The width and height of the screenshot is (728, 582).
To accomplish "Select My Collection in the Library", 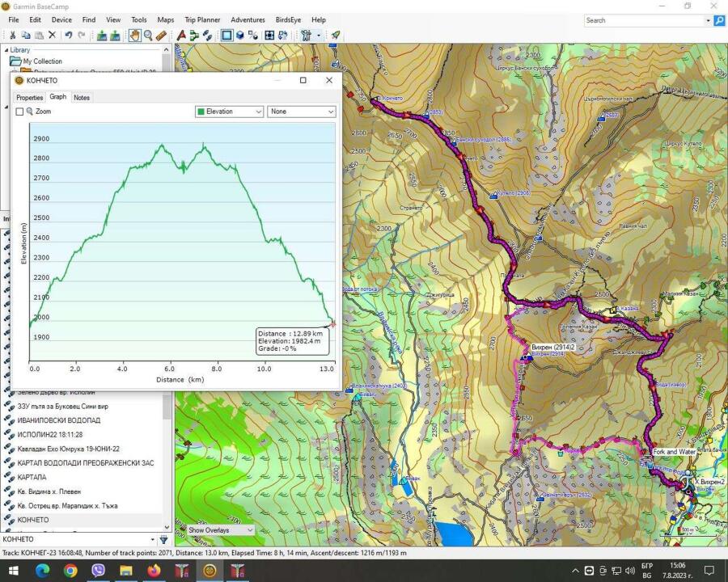I will pyautogui.click(x=42, y=61).
